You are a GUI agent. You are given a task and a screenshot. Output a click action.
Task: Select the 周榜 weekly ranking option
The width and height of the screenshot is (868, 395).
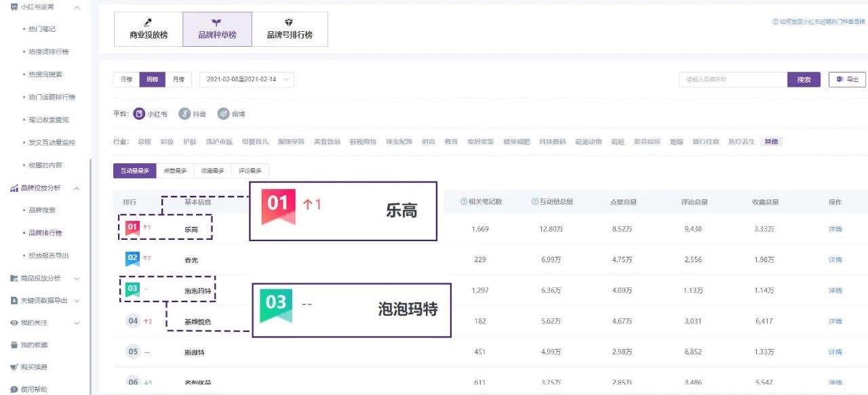click(x=152, y=79)
